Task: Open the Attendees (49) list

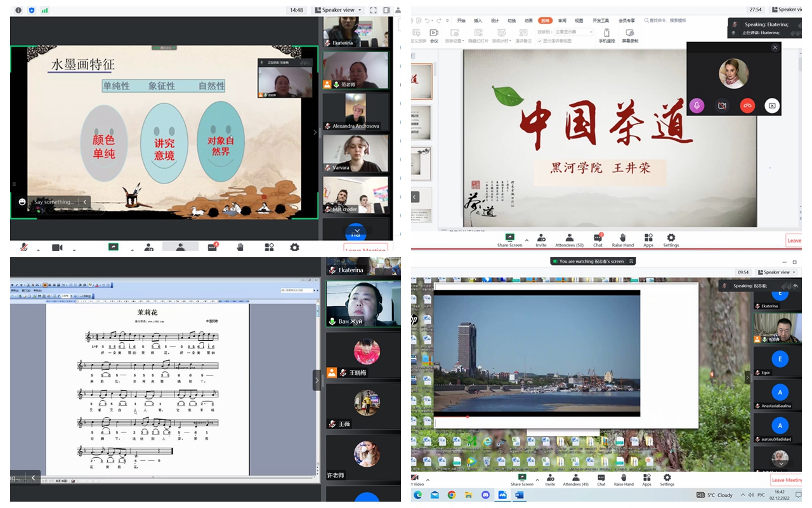Action: [575, 479]
